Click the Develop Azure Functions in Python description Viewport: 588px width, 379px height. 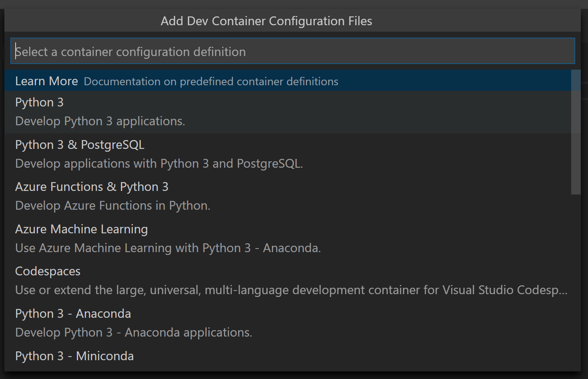(x=112, y=206)
